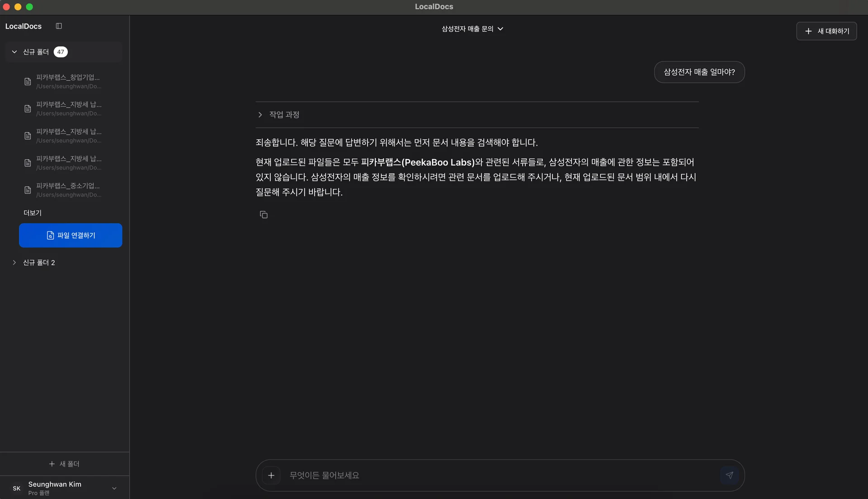Click the document icon beside 피카부랩스_중소기업 file

tap(28, 190)
